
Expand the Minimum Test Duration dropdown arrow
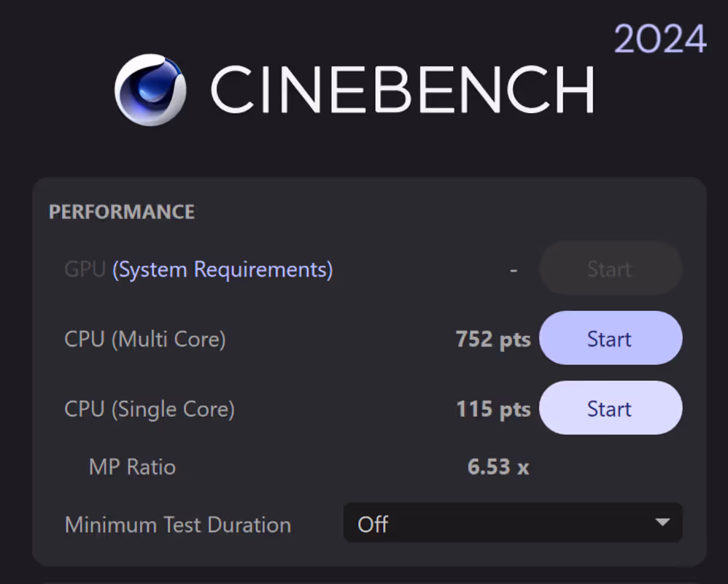click(662, 523)
